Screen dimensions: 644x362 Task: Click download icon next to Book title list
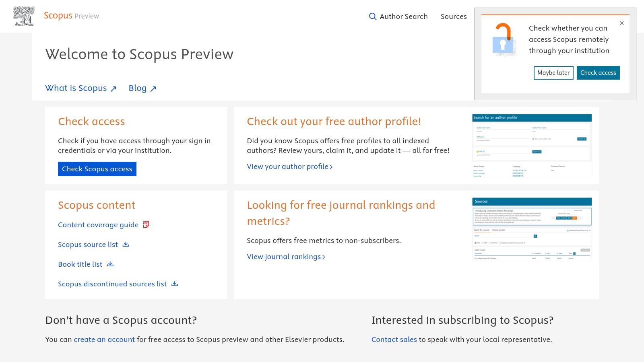pyautogui.click(x=110, y=264)
